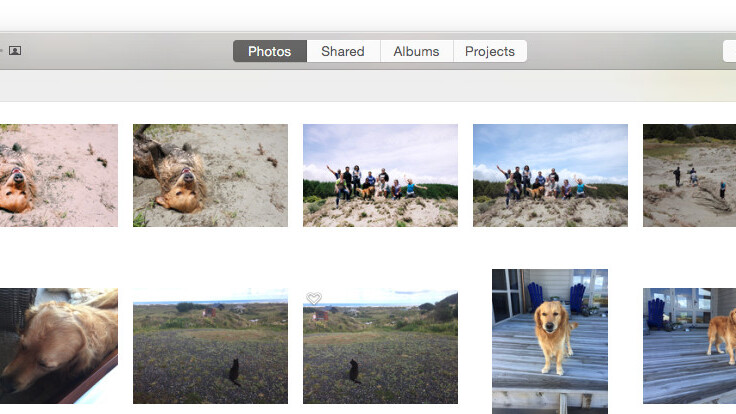
Task: Select the Projects tab
Action: 490,51
